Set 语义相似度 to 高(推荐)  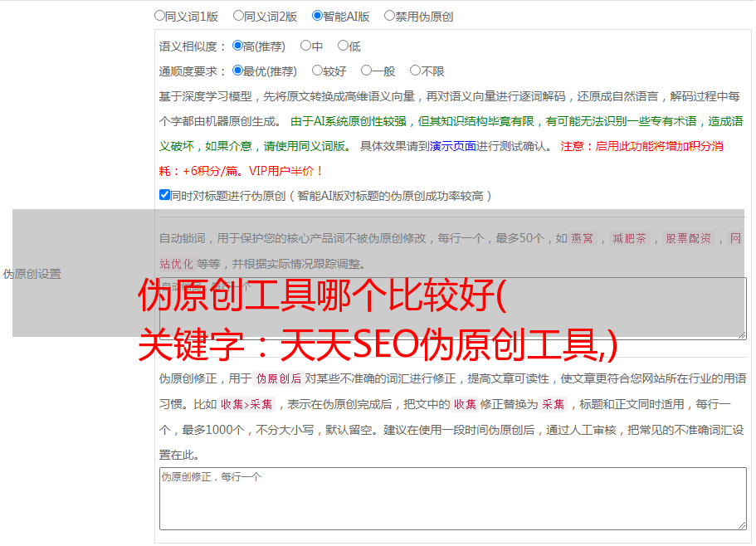(x=237, y=46)
